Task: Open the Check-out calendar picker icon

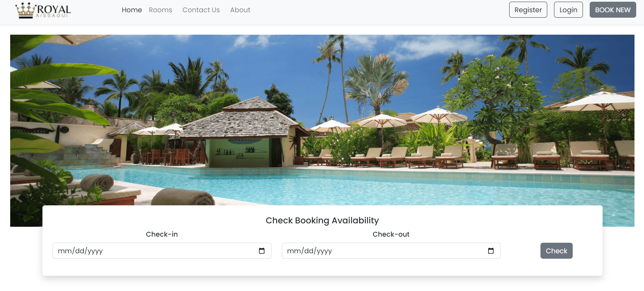Action: click(x=491, y=251)
